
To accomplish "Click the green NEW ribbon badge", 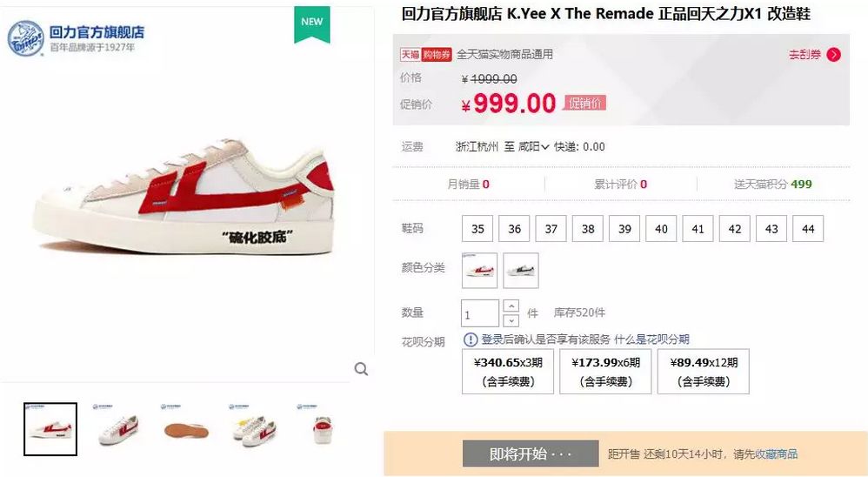I will click(x=311, y=24).
